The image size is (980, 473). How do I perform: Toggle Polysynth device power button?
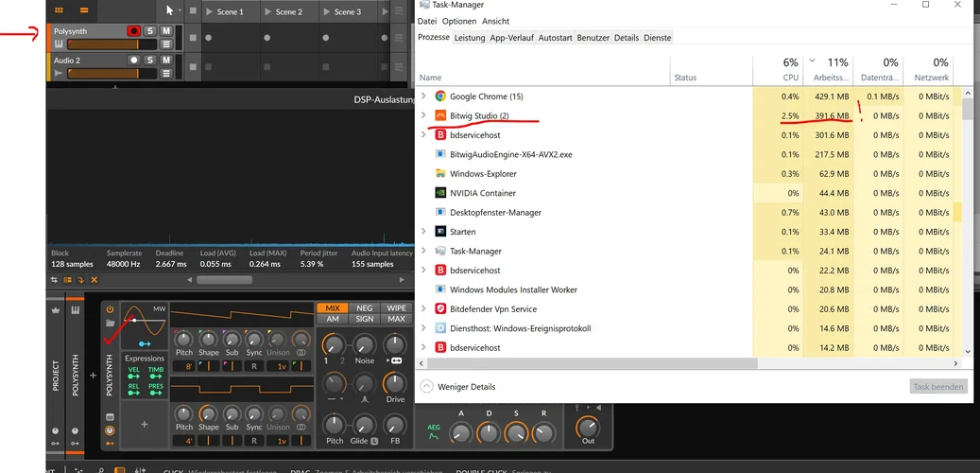(110, 309)
